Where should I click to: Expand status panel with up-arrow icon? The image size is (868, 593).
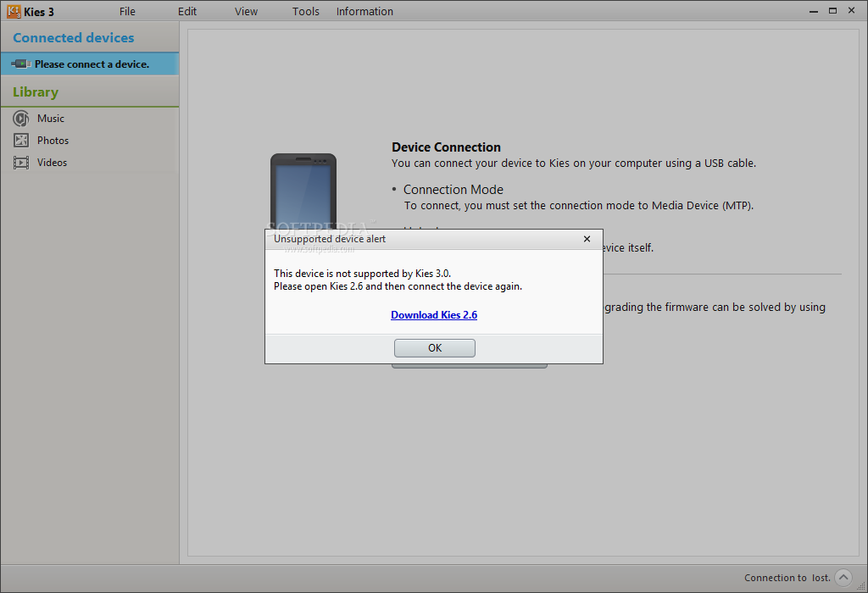[843, 578]
